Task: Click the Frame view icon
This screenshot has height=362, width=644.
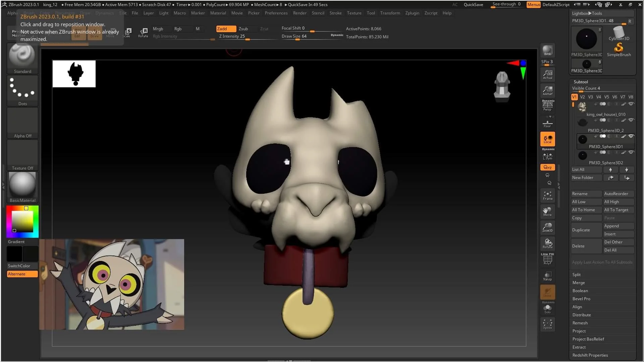Action: (547, 196)
